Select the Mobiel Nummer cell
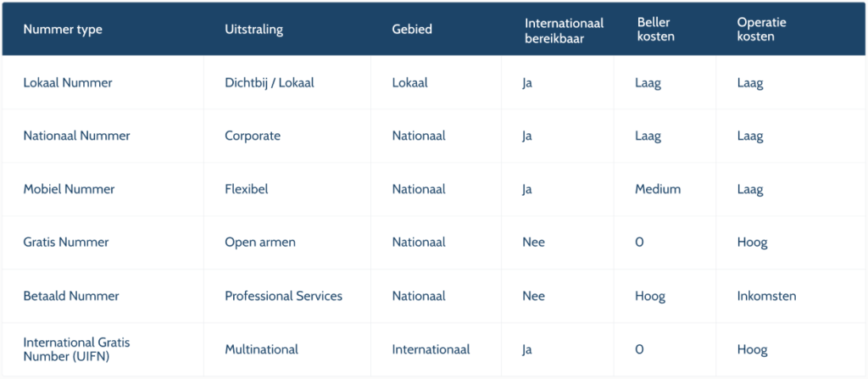 point(69,190)
